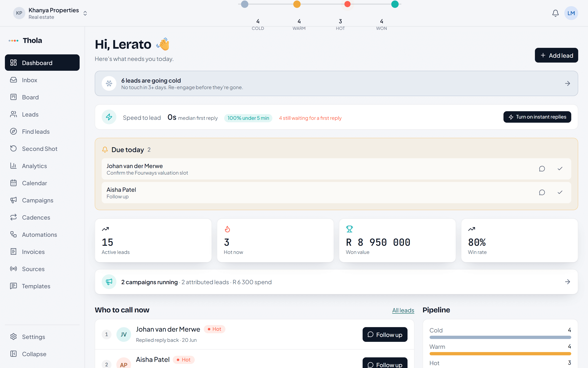Click the flame icon on Hot now card

[227, 229]
